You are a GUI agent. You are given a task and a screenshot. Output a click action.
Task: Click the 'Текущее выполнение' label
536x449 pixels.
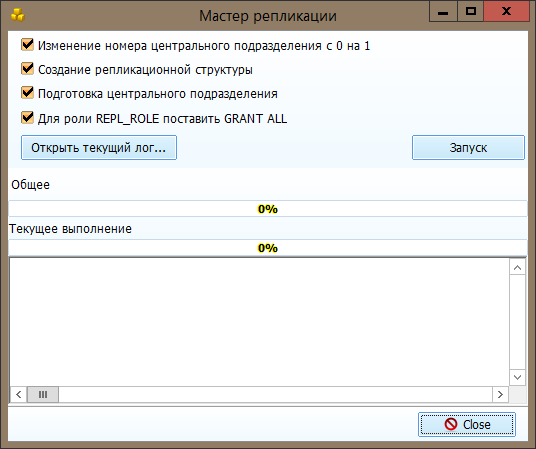70,229
